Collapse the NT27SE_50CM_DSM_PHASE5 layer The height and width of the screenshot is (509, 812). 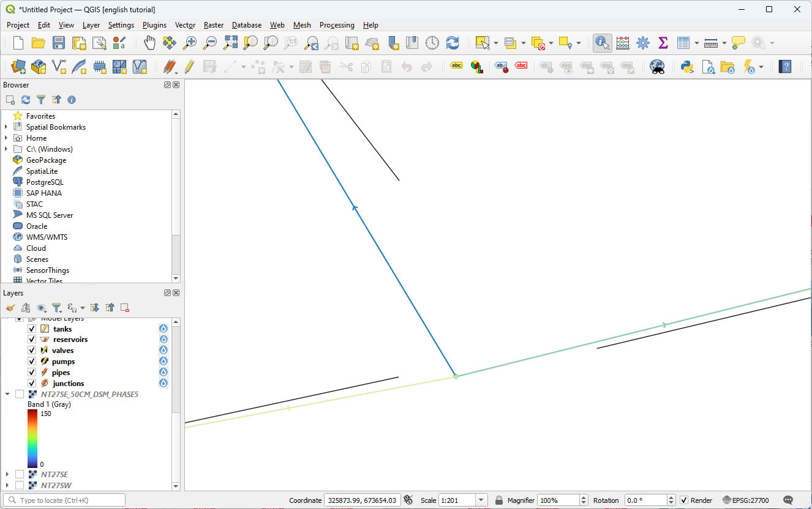click(7, 395)
